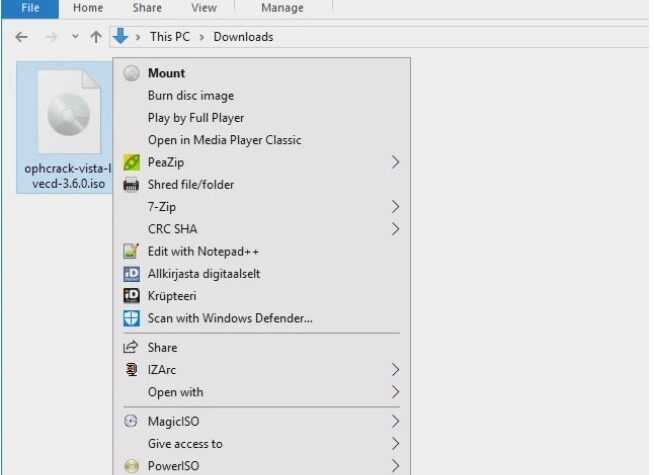
Task: Click the Shred file/folder shredder icon
Action: pyautogui.click(x=131, y=185)
